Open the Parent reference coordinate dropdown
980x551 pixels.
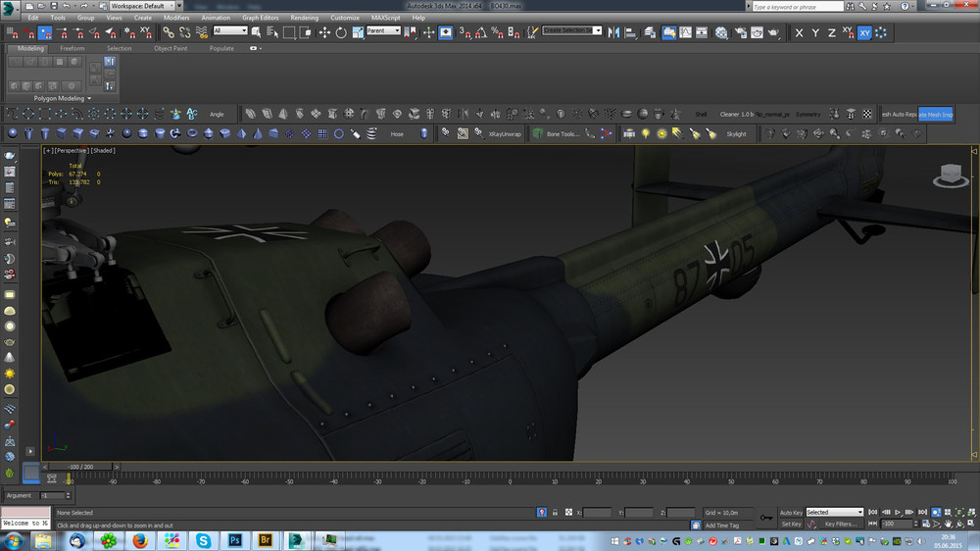point(383,30)
